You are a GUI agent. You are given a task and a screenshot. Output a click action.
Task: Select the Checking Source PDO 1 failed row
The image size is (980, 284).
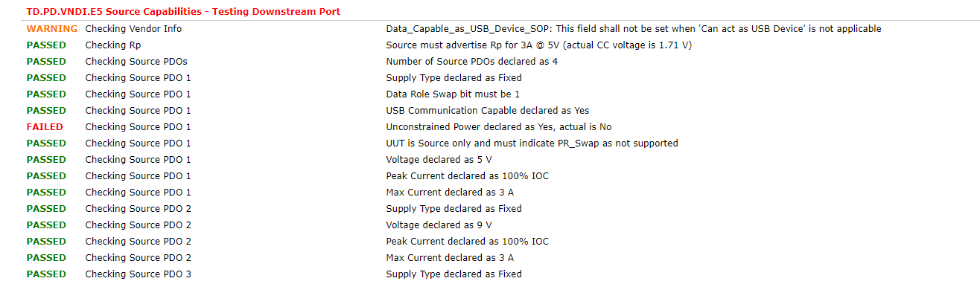tap(138, 126)
